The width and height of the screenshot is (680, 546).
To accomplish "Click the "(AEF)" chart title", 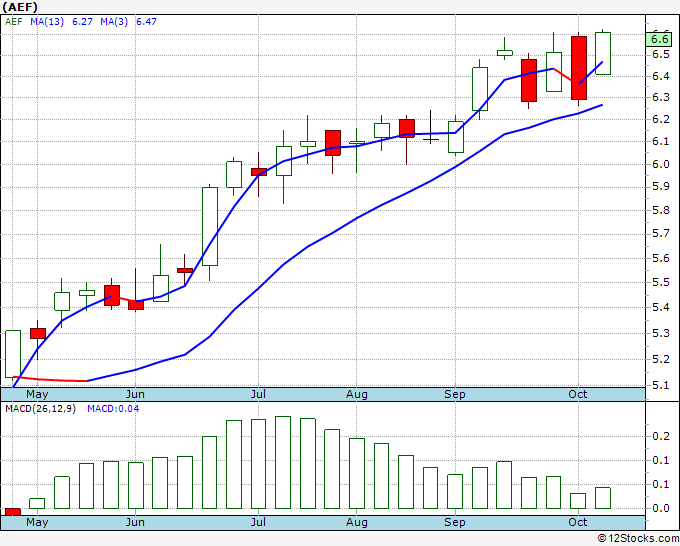I will (20, 7).
